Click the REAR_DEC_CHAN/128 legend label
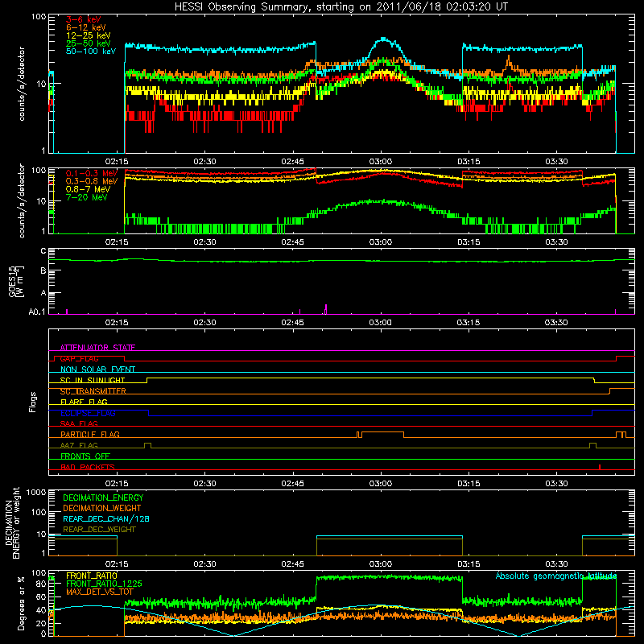Image resolution: width=644 pixels, height=644 pixels. pos(106,518)
